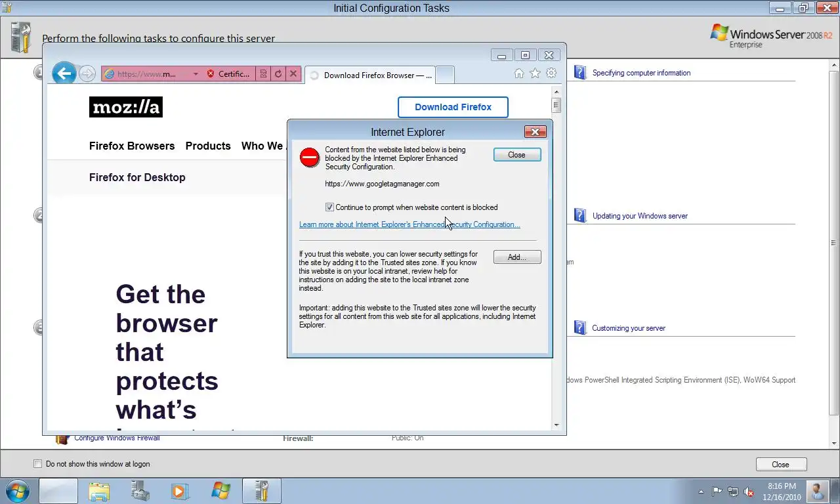Viewport: 840px width, 504px height.
Task: Open the Firefox Browsers menu
Action: coord(132,146)
